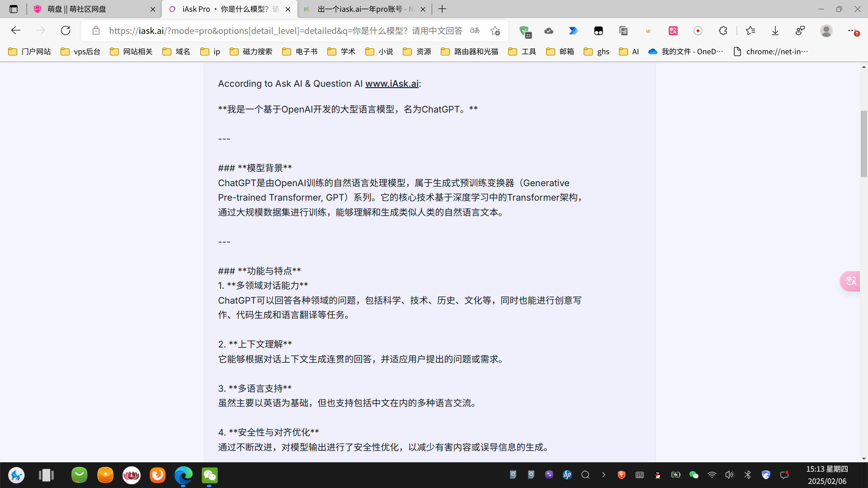Open the 电子书 bookmarks folder
The height and width of the screenshot is (488, 868).
tap(300, 52)
